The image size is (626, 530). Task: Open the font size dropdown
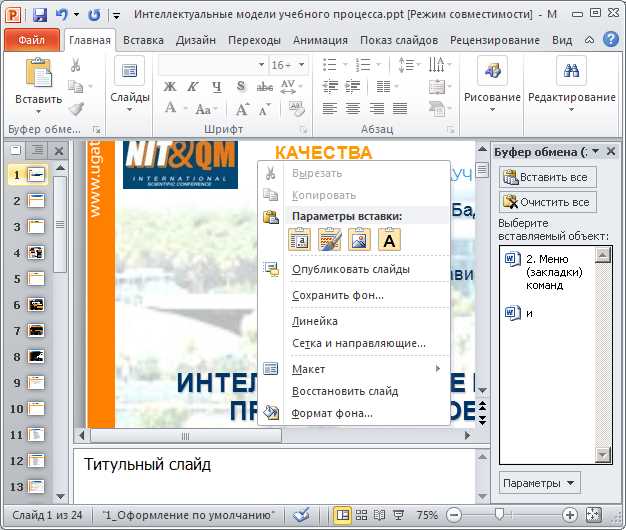(x=301, y=65)
